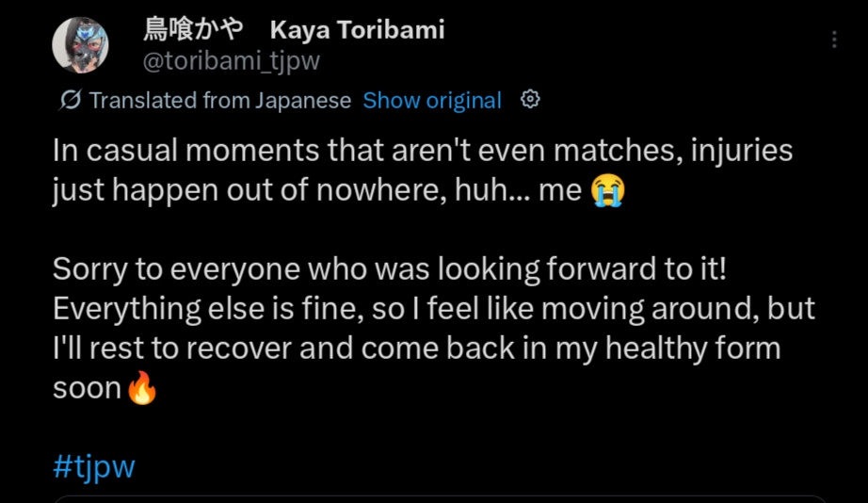Screen dimensions: 868x503
Task: Click the "Kaya Toribami" display name
Action: tap(357, 30)
